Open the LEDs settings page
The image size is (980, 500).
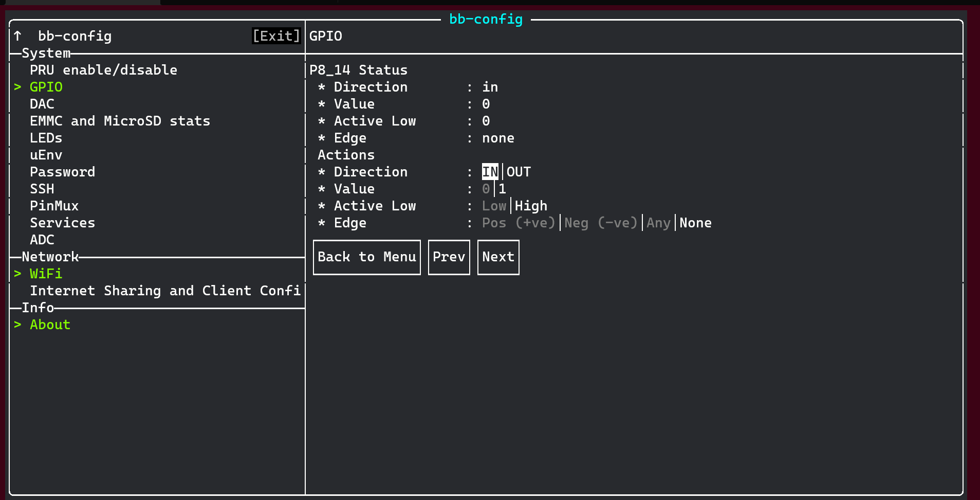click(x=46, y=138)
